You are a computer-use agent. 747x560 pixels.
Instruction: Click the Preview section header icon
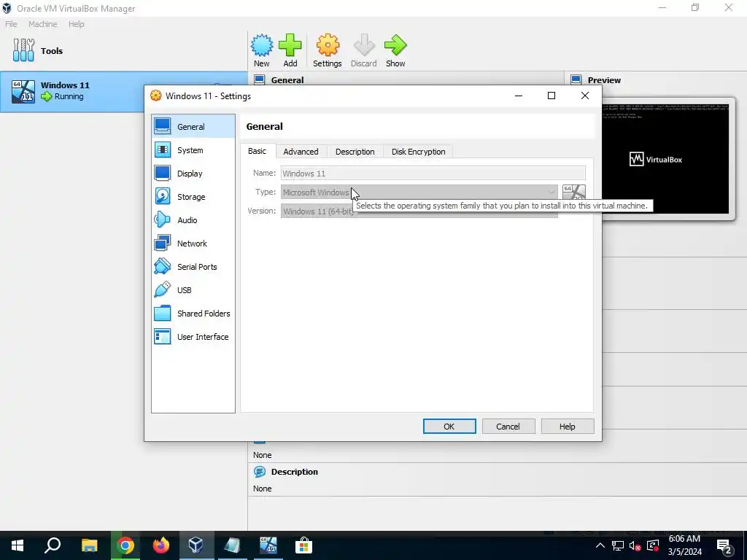576,79
